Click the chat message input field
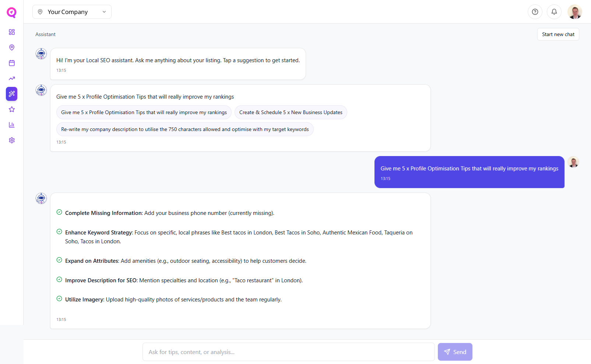The image size is (591, 364). point(288,352)
